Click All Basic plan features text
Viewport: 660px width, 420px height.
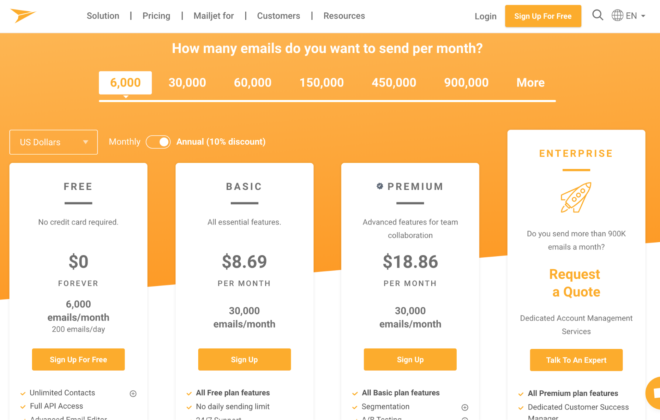401,393
